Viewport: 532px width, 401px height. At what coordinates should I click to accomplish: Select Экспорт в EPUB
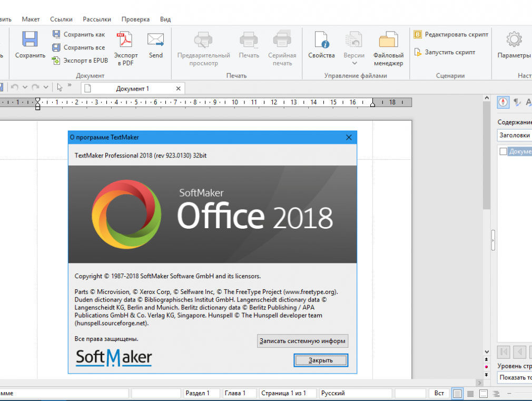[80, 61]
